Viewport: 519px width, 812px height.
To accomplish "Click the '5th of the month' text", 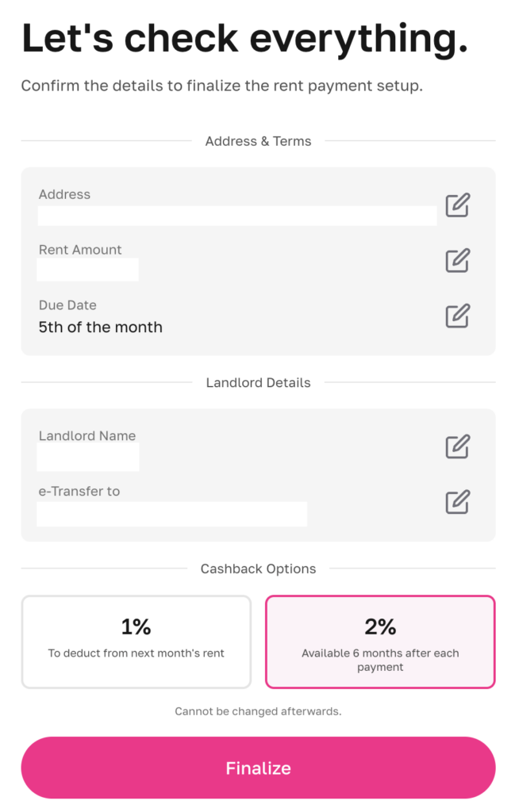I will (101, 327).
